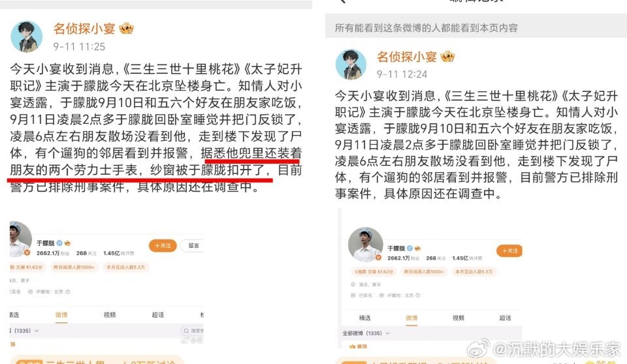Click the Weibo logo watermark at the bottom right
Viewport: 627px width, 364px height.
(479, 348)
